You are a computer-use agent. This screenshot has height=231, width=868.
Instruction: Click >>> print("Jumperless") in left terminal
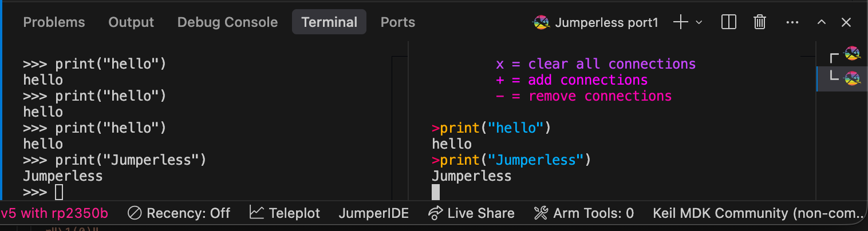(x=115, y=160)
